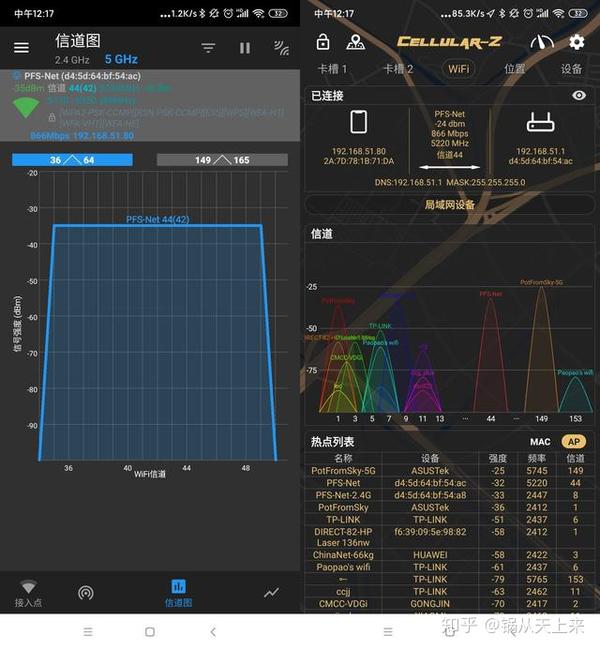The image size is (600, 650).
Task: Tap the TP-LINK device cell on channel 153
Action: (x=430, y=580)
